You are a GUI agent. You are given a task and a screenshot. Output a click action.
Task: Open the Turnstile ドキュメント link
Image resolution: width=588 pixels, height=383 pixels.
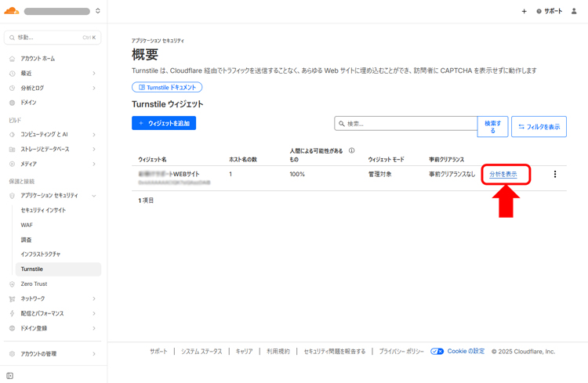(167, 87)
